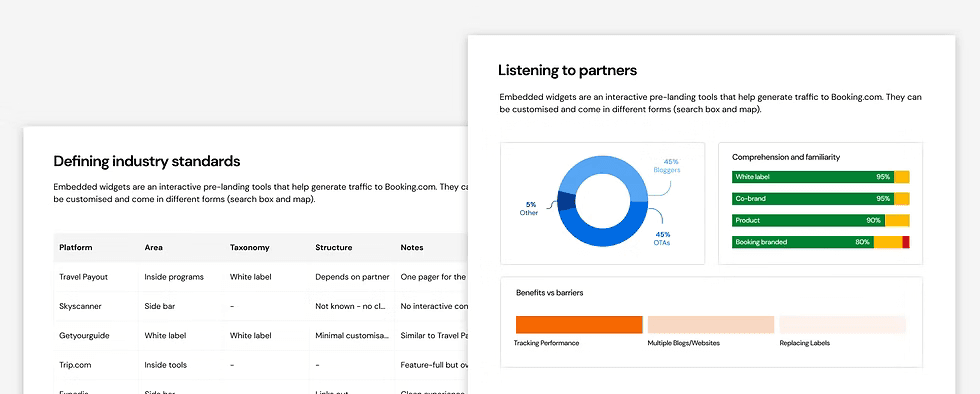Screen dimensions: 980x394
Task: Click the "No interactive con..." notes cell
Action: coord(434,306)
